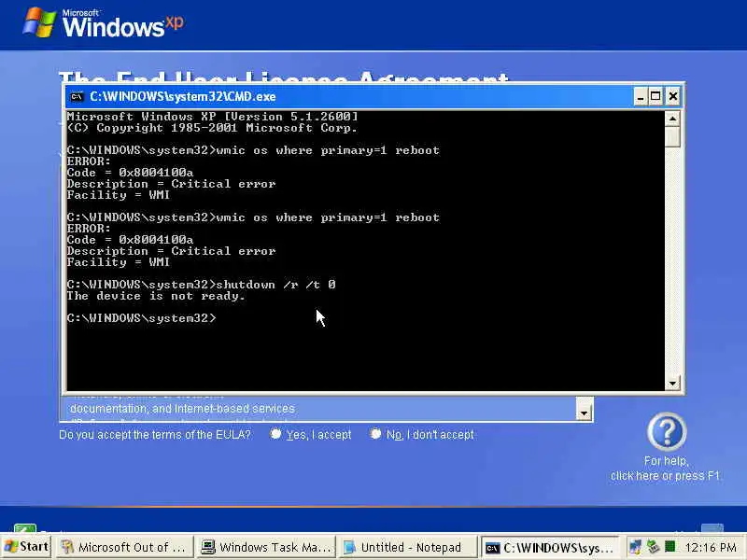Viewport: 747px width, 560px height.
Task: Click 'documentation, and Internet-based services' EULA text
Action: tap(182, 409)
